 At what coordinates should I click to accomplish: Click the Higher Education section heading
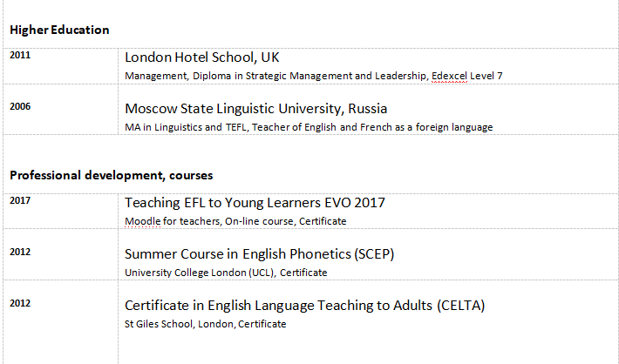tap(59, 30)
